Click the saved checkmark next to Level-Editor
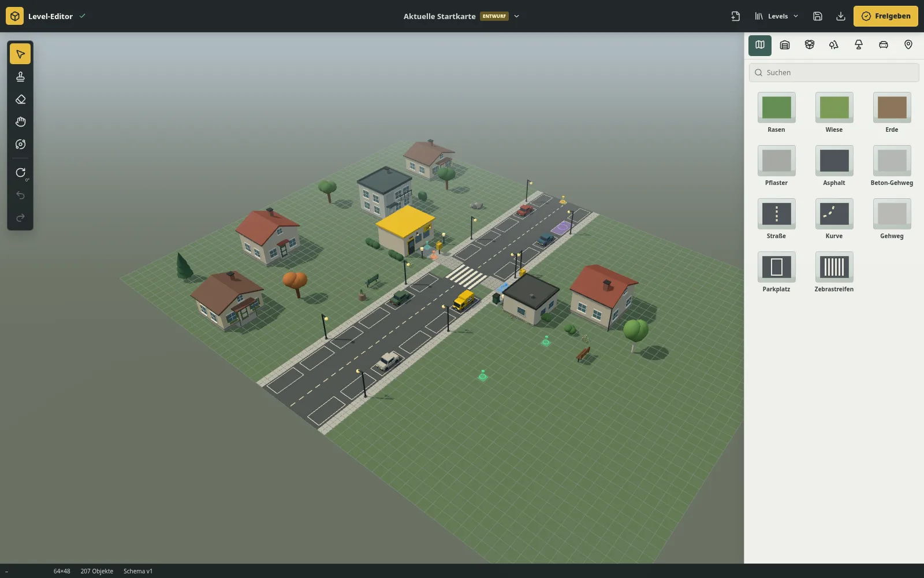The width and height of the screenshot is (924, 578). tap(83, 16)
